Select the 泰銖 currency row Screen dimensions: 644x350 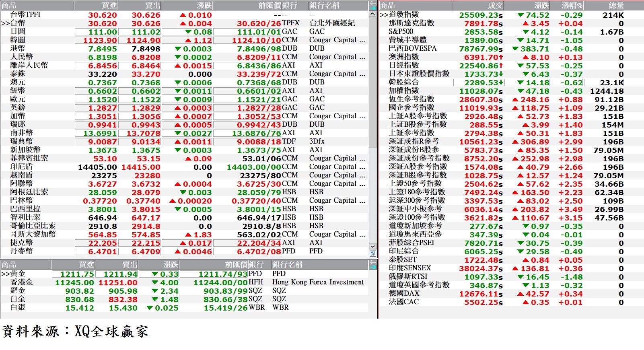click(x=184, y=74)
